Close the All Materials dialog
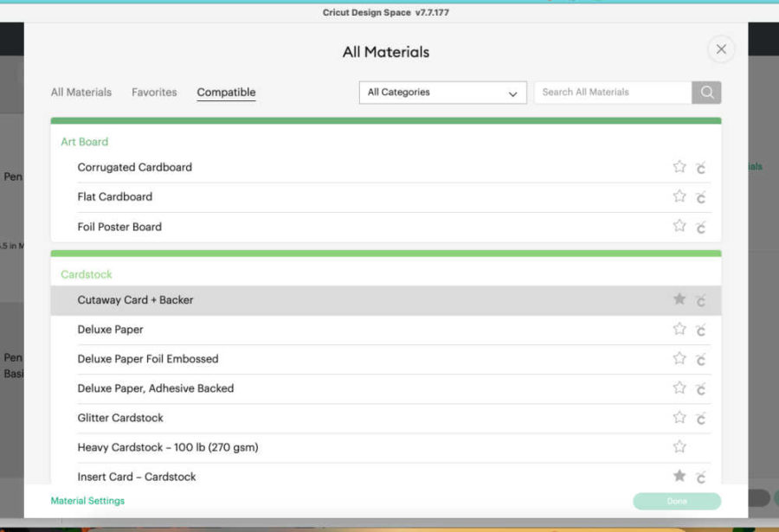This screenshot has height=532, width=779. 721,49
